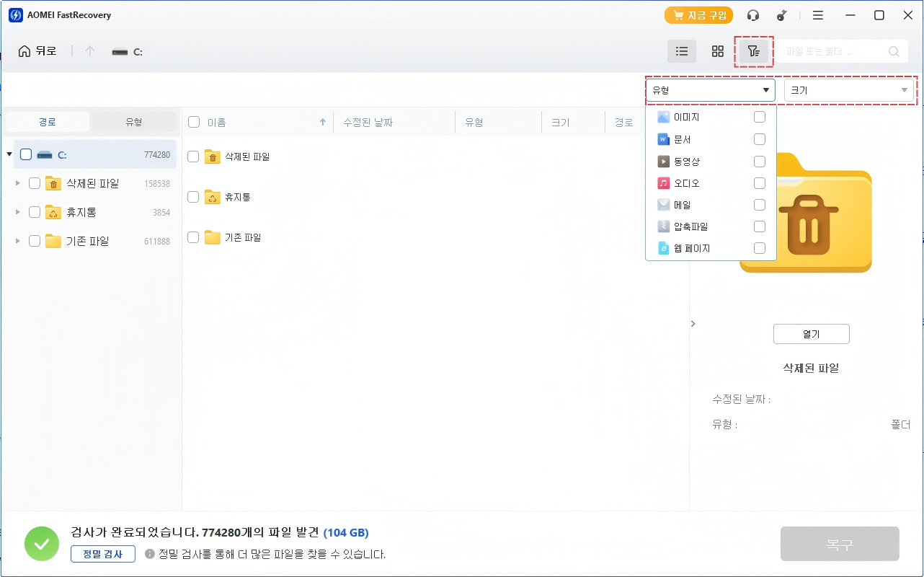Check the 이미지 filter checkbox
This screenshot has width=924, height=577.
point(759,117)
